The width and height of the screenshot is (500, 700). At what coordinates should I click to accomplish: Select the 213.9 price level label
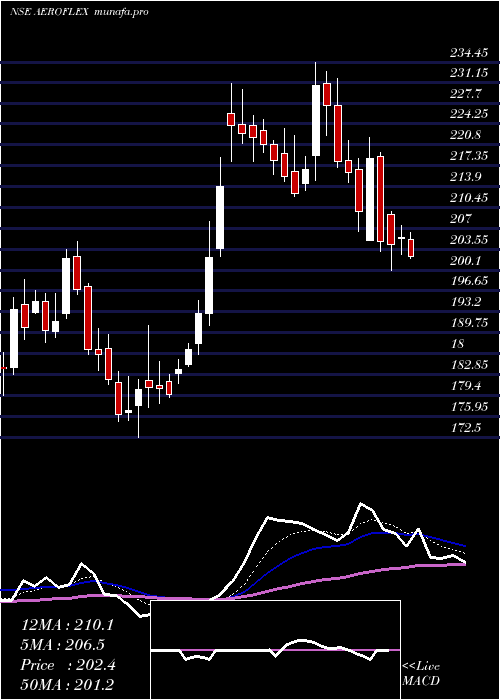pos(465,176)
